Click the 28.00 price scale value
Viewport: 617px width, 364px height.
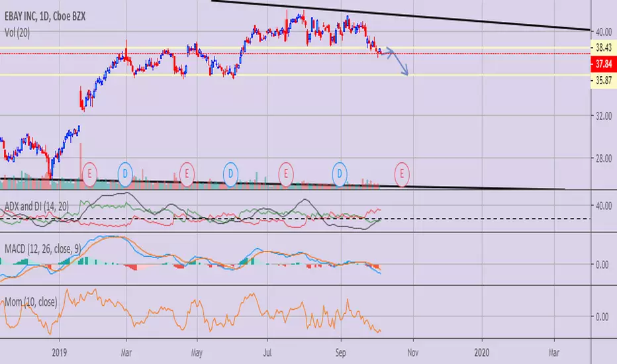[x=604, y=158]
